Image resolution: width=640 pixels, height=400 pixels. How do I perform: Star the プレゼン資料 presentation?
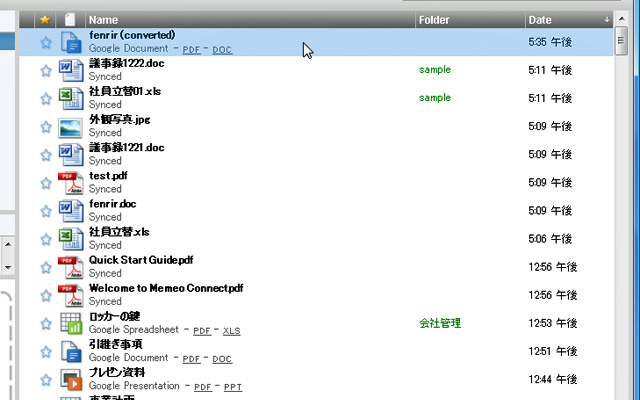click(46, 380)
